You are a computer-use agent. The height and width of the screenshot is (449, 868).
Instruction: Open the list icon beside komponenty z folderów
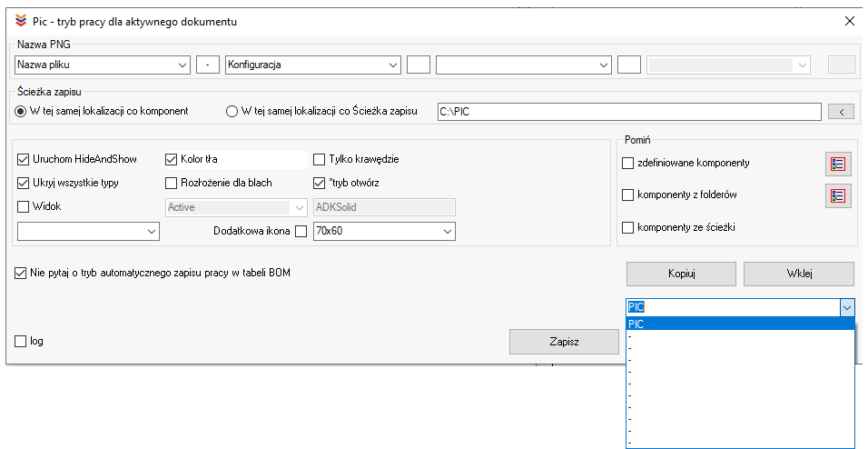click(837, 195)
